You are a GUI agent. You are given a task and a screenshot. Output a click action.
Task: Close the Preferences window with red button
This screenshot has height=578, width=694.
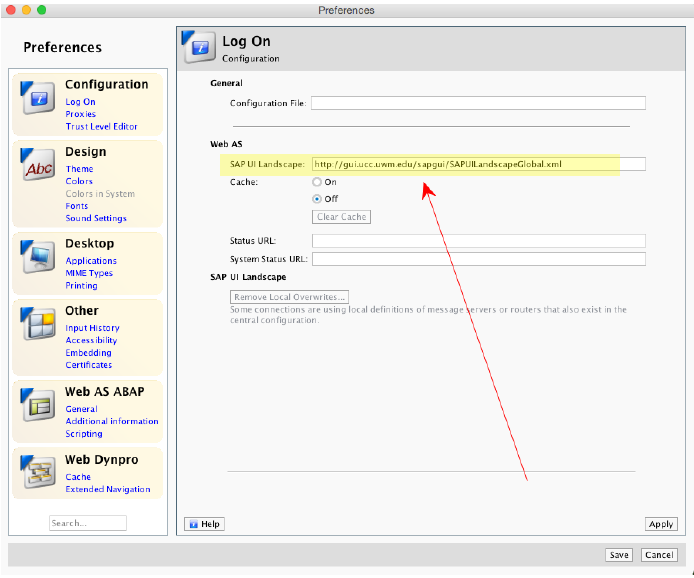(x=11, y=10)
